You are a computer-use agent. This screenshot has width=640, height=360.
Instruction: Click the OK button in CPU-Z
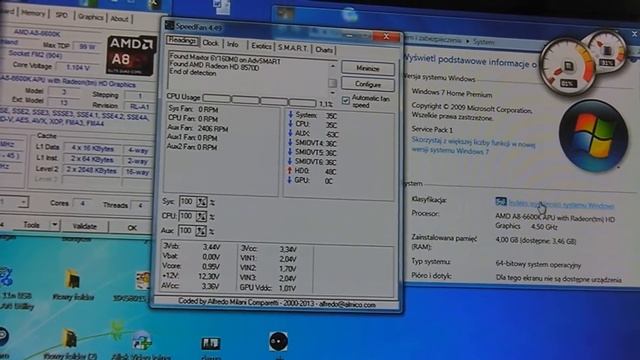pyautogui.click(x=132, y=228)
